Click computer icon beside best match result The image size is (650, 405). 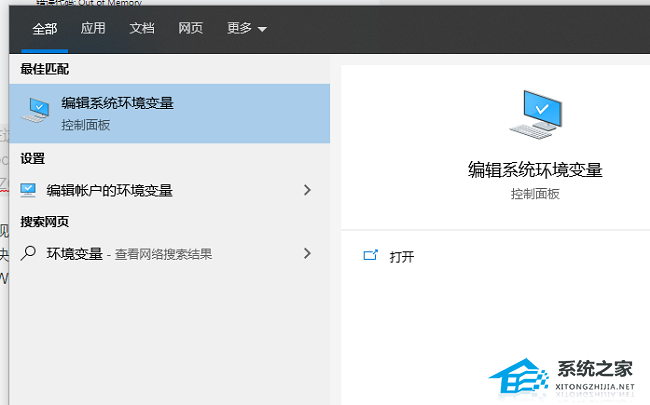36,110
